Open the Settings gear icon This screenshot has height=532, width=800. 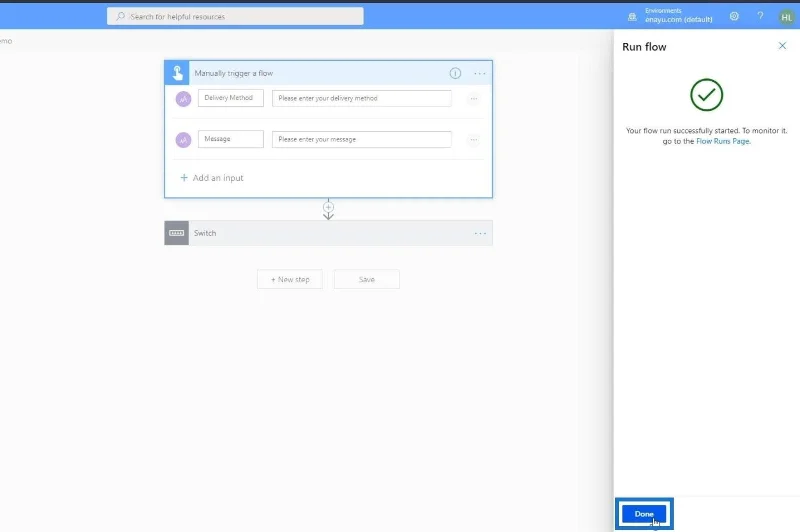(x=734, y=16)
